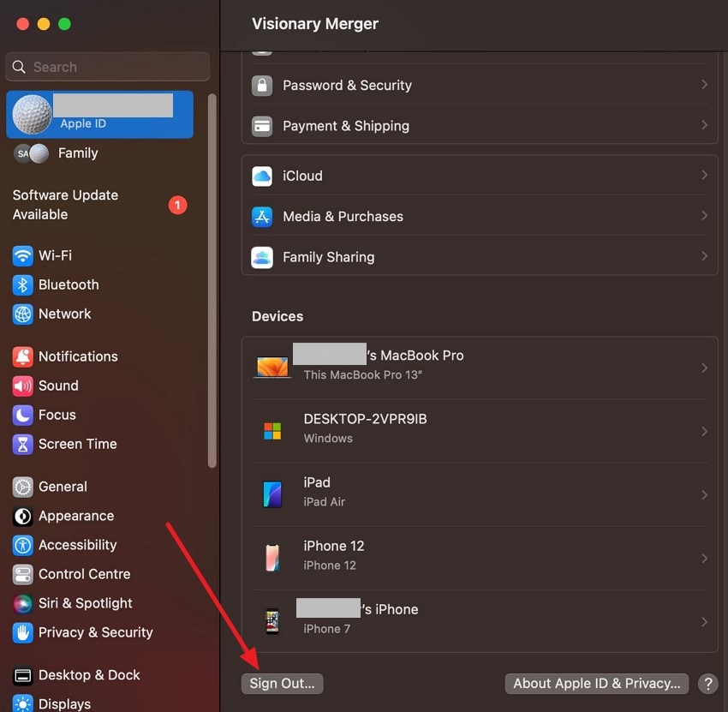This screenshot has height=712, width=728.
Task: Open the iPhone 7 device chevron
Action: (704, 622)
